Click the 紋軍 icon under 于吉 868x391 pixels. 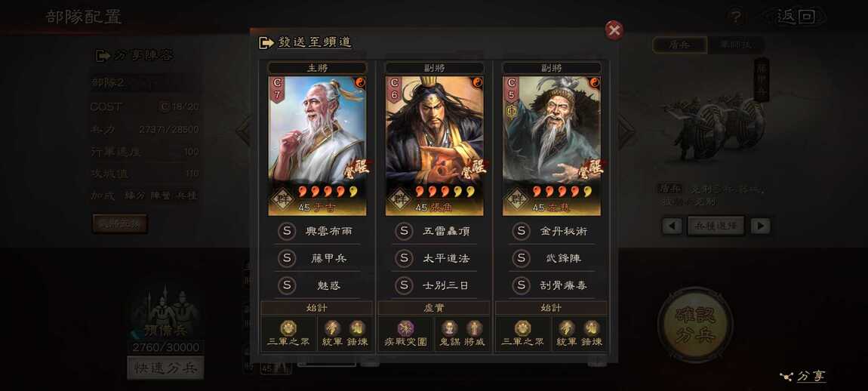[x=331, y=328]
